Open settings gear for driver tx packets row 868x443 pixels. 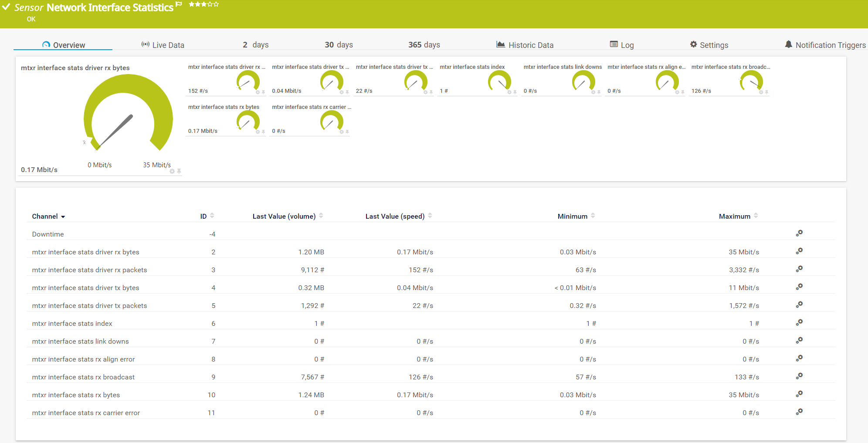[799, 305]
